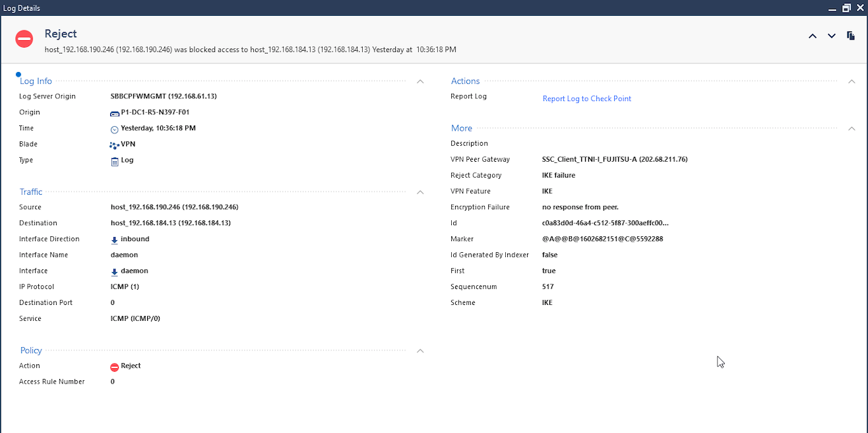Select the VPN Peer Gateway value SSC_Client_TTNI-I_FUJITSU-A
This screenshot has width=868, height=433.
pos(615,160)
